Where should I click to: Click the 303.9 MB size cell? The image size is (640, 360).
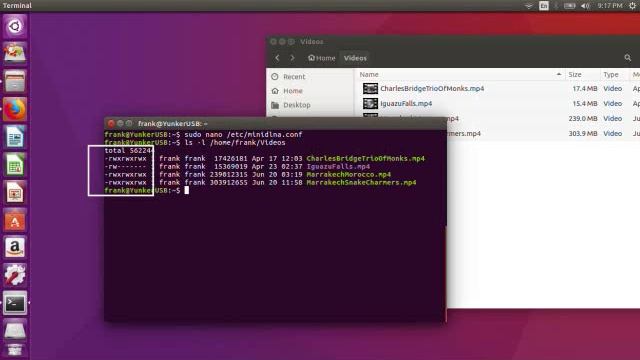583,134
